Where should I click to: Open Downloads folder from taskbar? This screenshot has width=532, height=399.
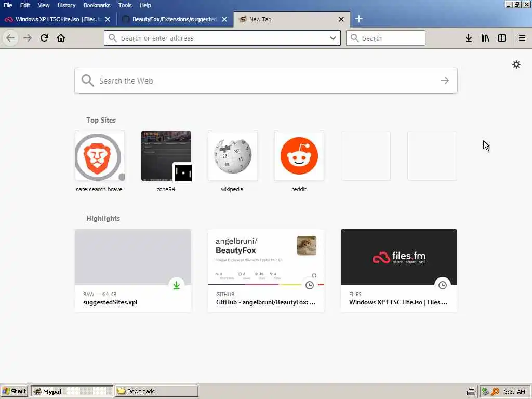156,391
